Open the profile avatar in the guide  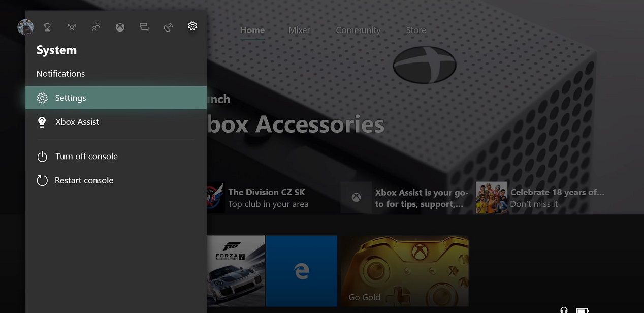coord(25,27)
